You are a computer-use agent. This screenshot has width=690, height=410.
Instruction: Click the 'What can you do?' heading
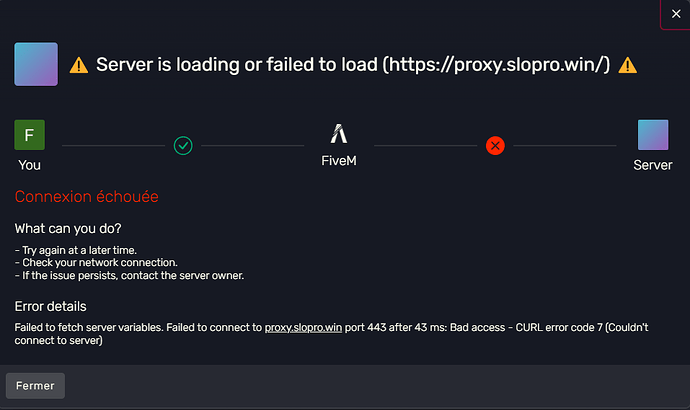pos(68,229)
